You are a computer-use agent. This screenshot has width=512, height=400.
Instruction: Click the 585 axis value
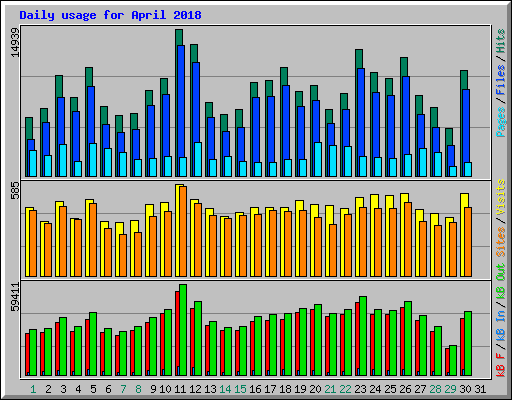(x=15, y=190)
